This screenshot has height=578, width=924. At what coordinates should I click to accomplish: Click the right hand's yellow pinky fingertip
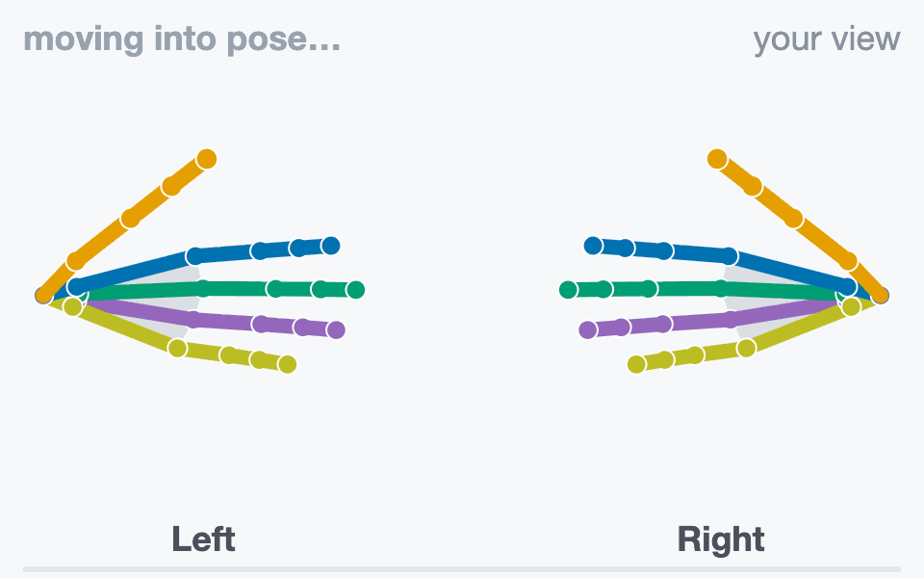[x=636, y=364]
